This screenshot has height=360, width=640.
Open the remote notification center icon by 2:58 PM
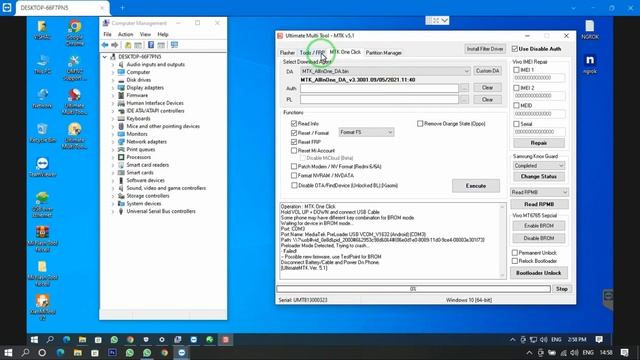click(599, 340)
